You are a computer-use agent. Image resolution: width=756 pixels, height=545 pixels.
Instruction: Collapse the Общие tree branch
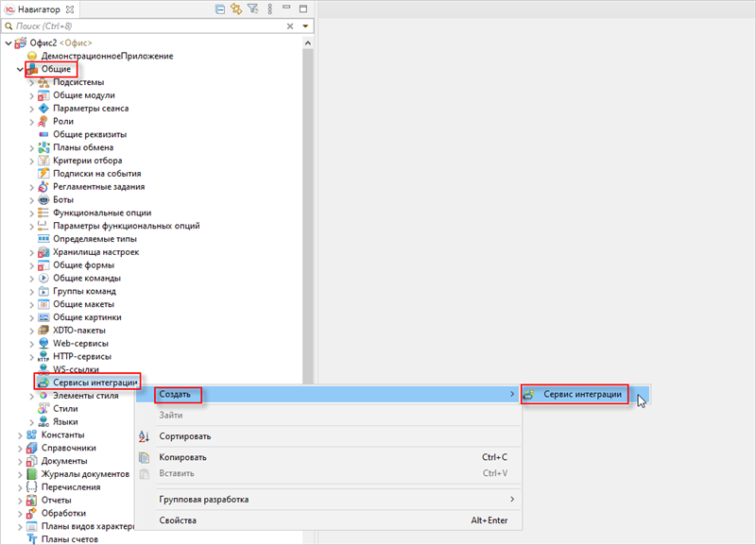click(20, 69)
